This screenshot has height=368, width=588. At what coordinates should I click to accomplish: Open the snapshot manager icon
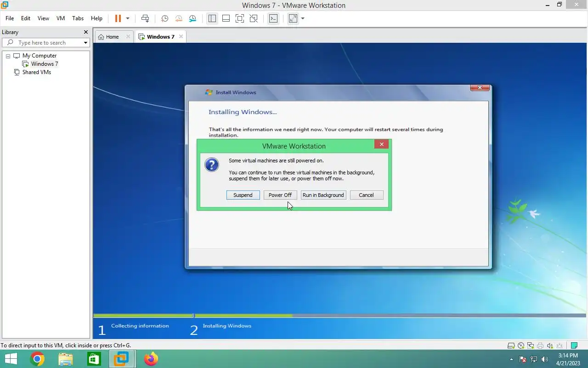193,18
